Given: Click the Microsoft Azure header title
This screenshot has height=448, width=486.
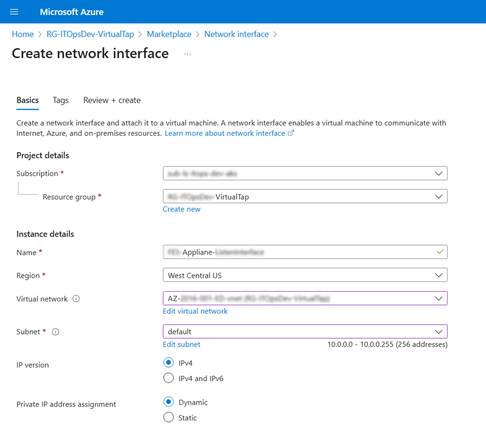Looking at the screenshot, I should coord(72,12).
